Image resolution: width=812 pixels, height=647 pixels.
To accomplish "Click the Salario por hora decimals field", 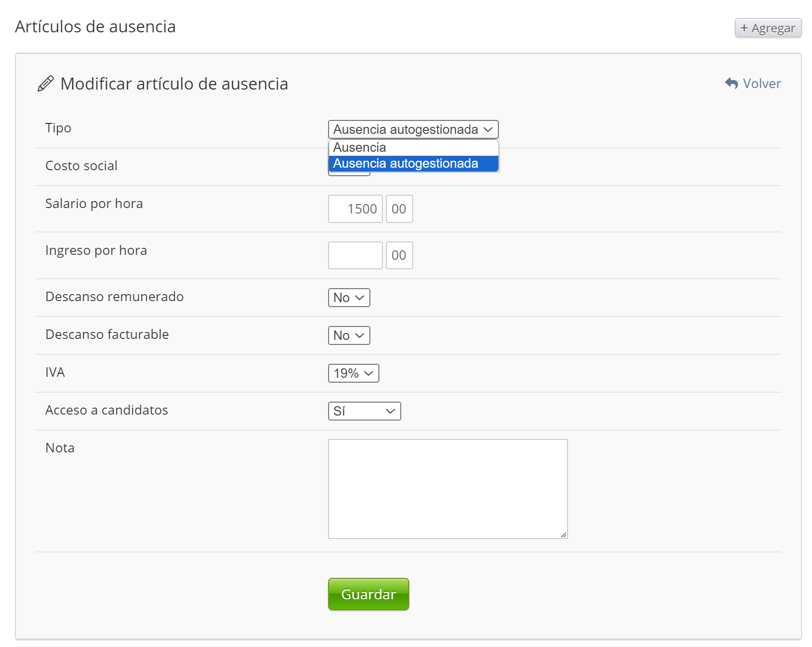I will click(399, 209).
